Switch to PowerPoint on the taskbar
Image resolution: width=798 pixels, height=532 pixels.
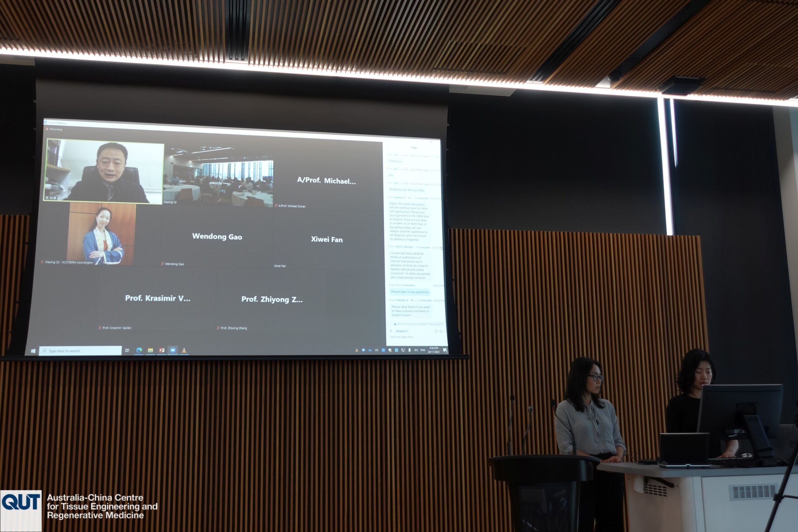click(161, 350)
